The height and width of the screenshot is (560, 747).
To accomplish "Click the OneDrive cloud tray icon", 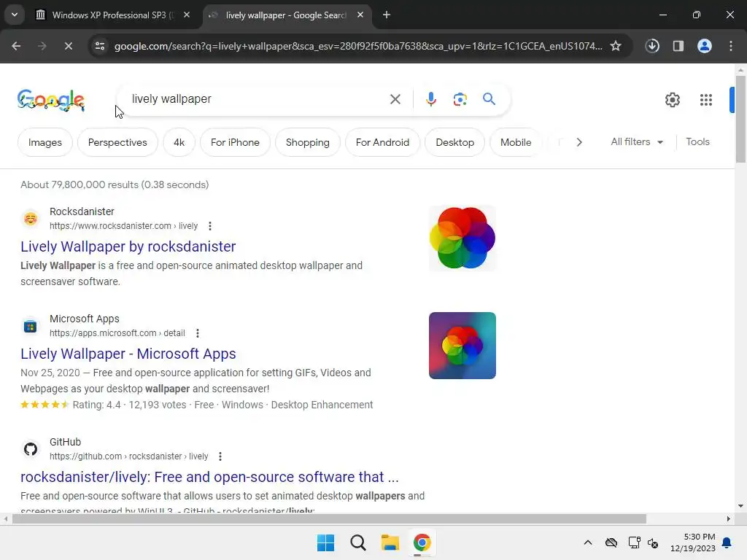I will pyautogui.click(x=611, y=542).
